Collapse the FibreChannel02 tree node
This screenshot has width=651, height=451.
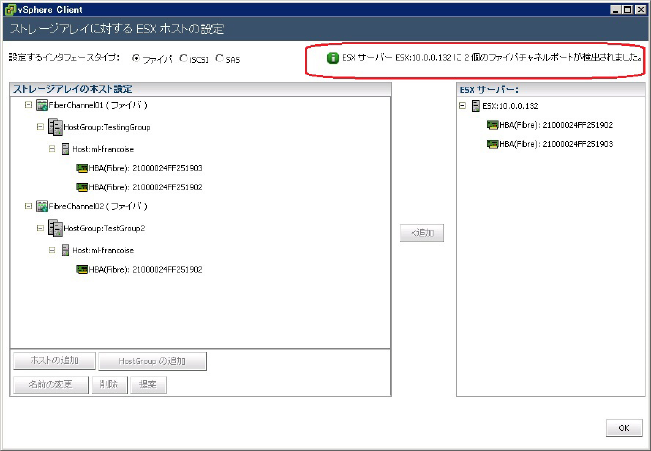(28, 206)
